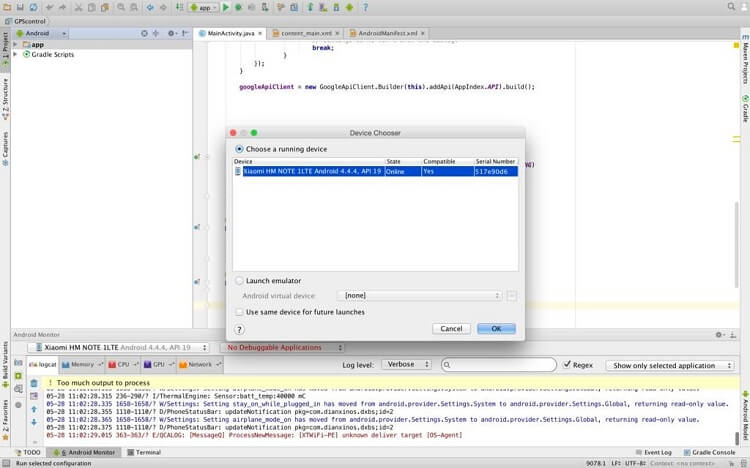Click the Undo arrow in toolbar
Image resolution: width=750 pixels, height=468 pixels.
(x=49, y=7)
